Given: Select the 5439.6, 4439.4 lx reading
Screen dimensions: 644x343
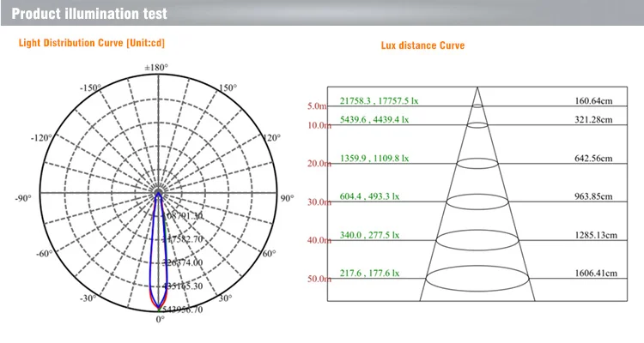Looking at the screenshot, I should coord(374,119).
